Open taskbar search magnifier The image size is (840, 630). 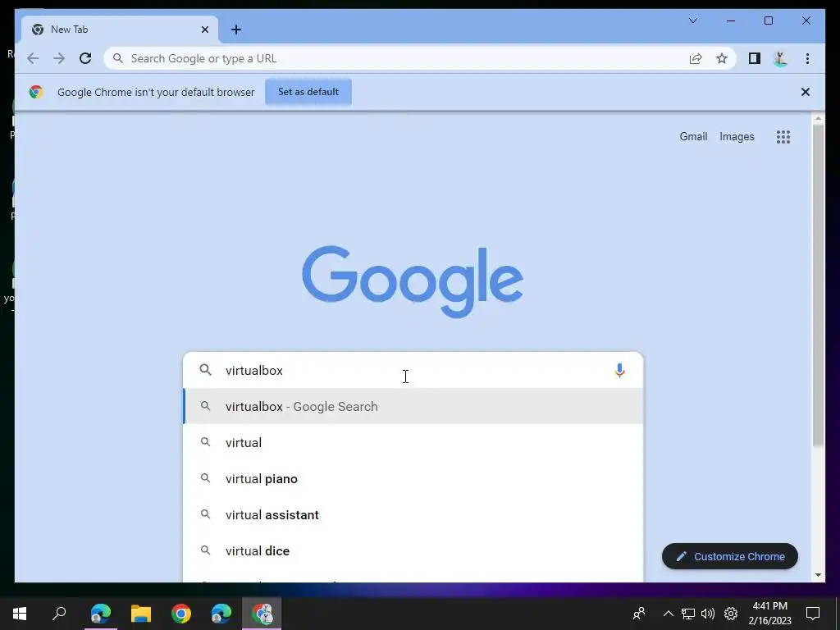(59, 614)
